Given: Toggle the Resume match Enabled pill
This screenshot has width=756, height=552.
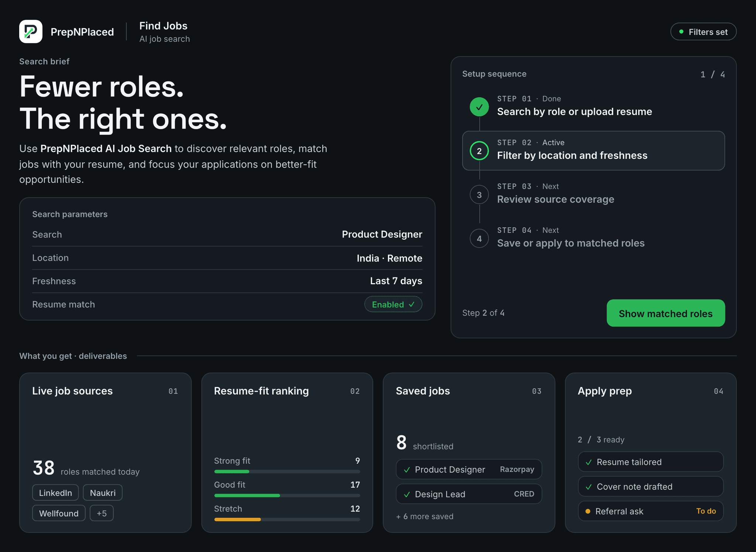Looking at the screenshot, I should click(393, 304).
